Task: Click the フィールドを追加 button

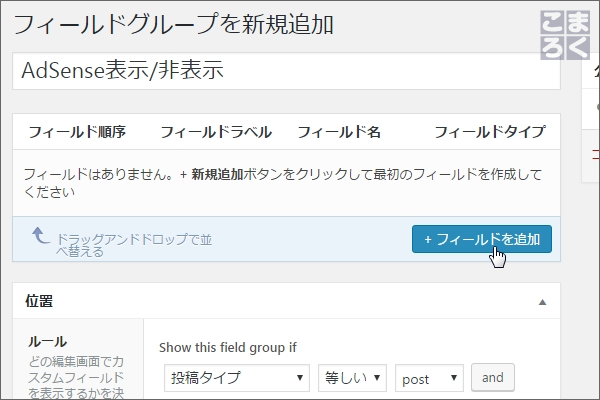Action: [x=482, y=239]
